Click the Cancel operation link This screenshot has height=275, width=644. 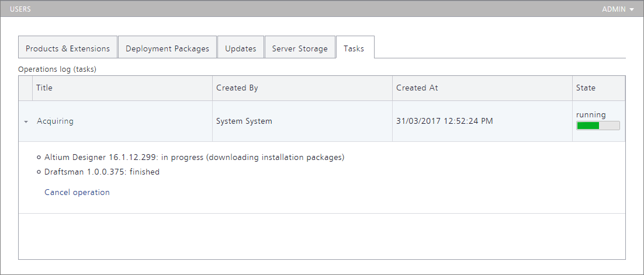click(x=77, y=192)
